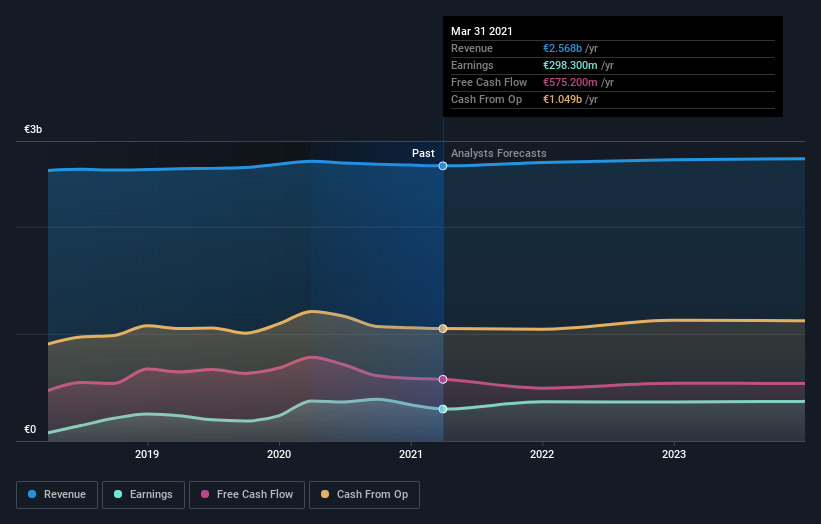Click the Revenue row label in tooltip
The image size is (821, 524).
[x=472, y=48]
